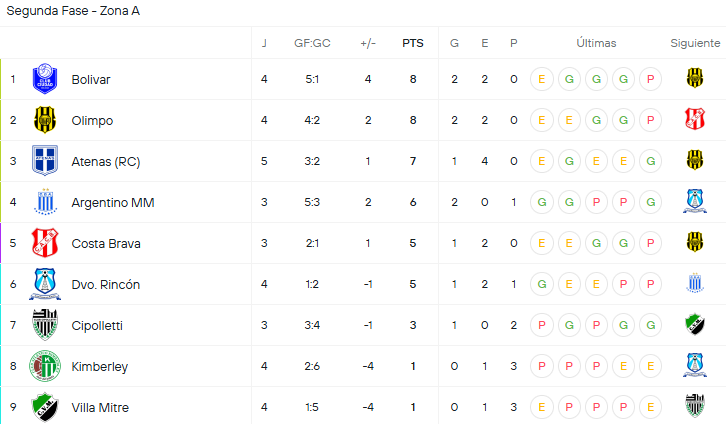Click the Villa Mitre team crest in row 9
The width and height of the screenshot is (726, 424).
[x=45, y=407]
